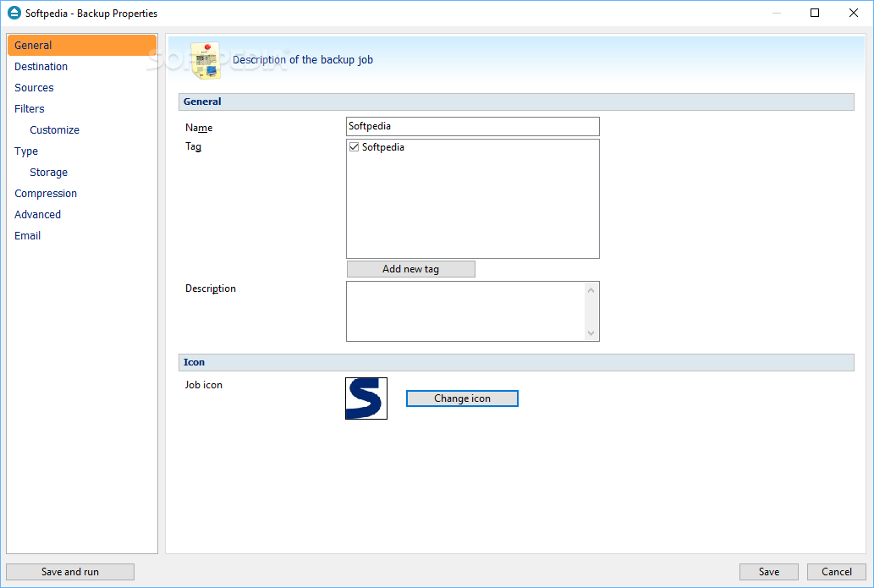Select Customize under Filters
Image resolution: width=874 pixels, height=588 pixels.
click(55, 129)
